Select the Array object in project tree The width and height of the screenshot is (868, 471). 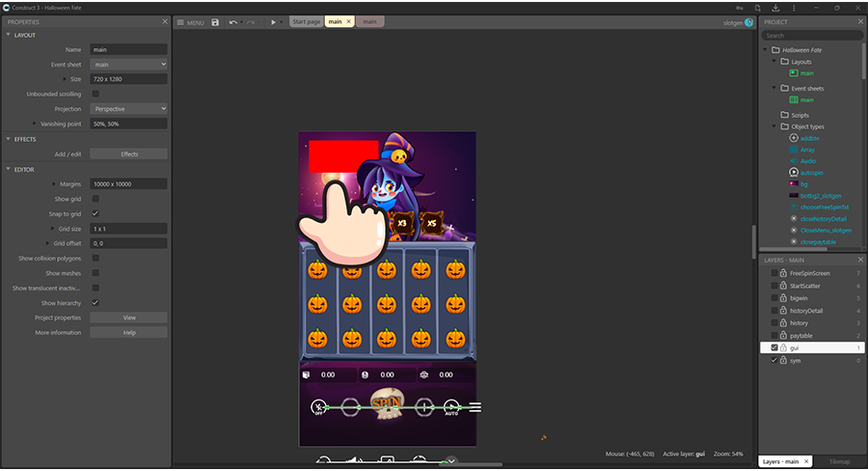808,150
